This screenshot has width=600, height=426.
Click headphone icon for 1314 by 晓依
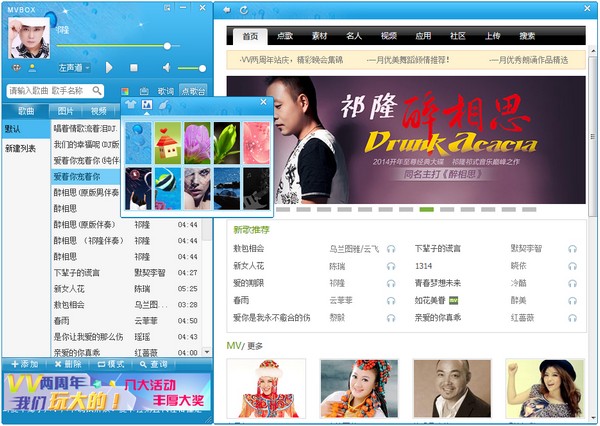[x=572, y=266]
